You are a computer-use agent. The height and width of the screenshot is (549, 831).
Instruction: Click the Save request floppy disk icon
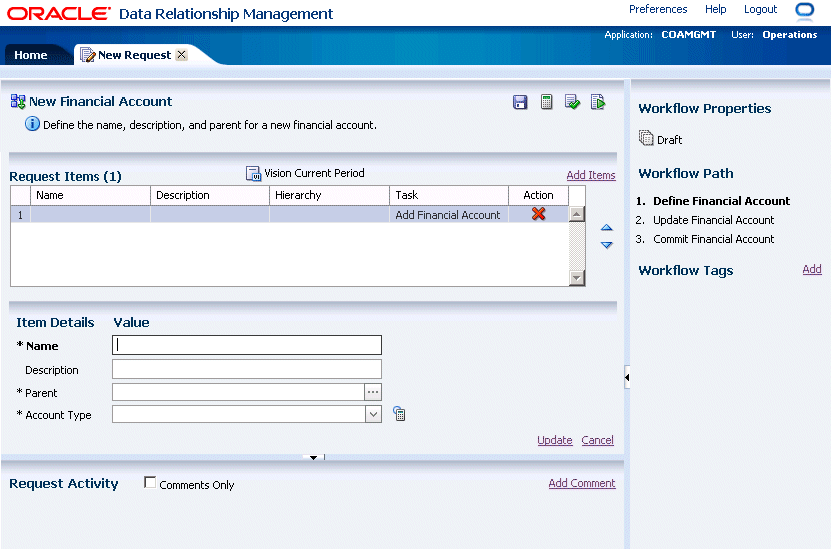tap(520, 102)
